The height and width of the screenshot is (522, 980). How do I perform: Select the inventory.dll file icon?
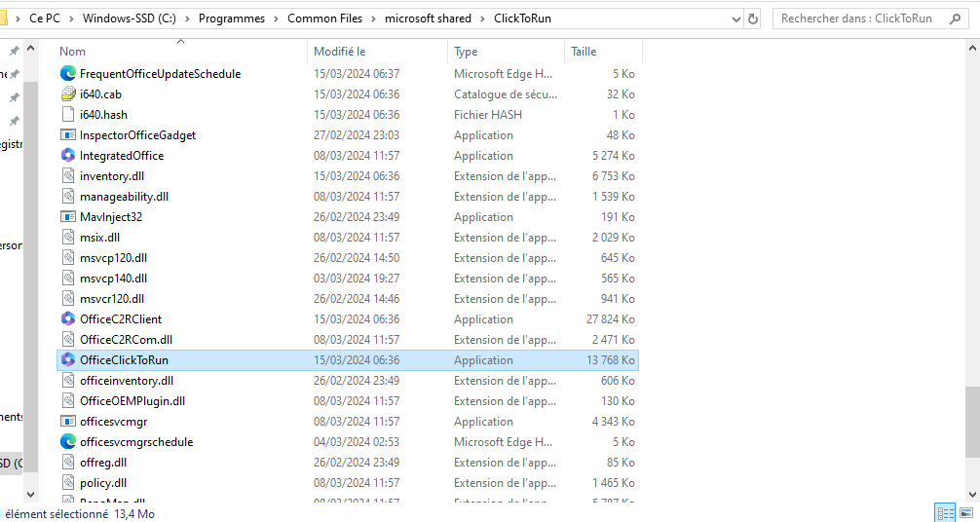pos(68,176)
